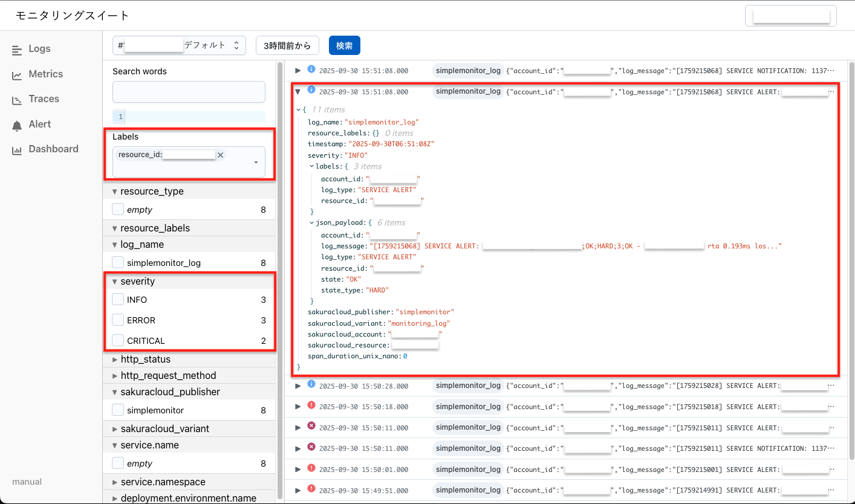
Task: Enable the ERROR severity filter
Action: click(x=118, y=320)
